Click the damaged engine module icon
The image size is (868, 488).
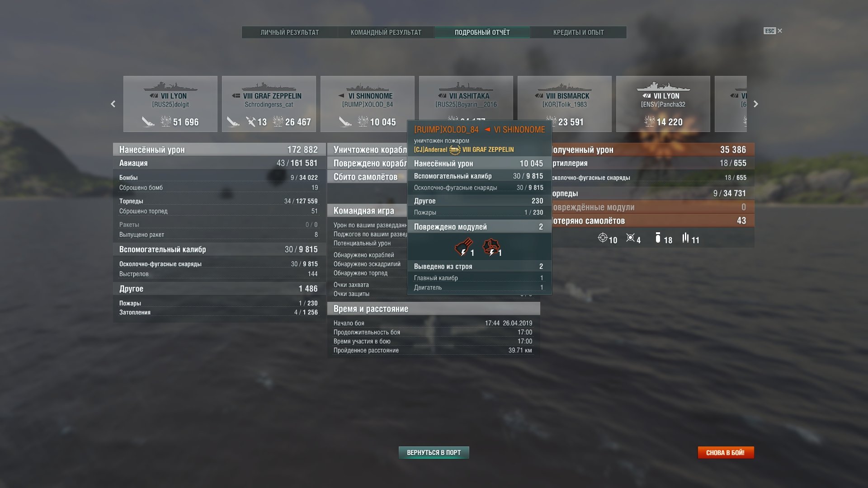[491, 247]
